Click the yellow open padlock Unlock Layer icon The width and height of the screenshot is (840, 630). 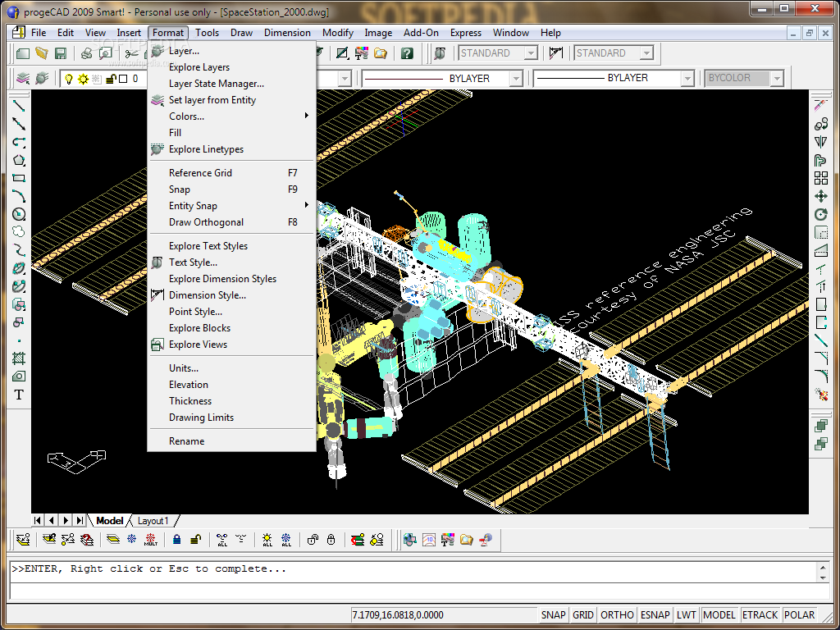click(x=195, y=540)
